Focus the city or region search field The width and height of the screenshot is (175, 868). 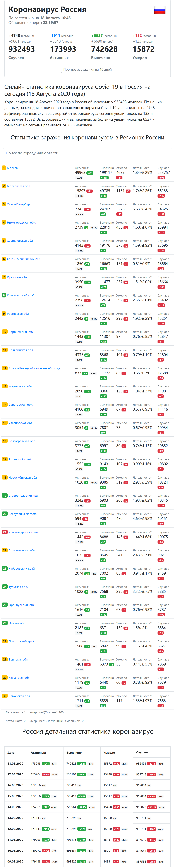tap(87, 153)
